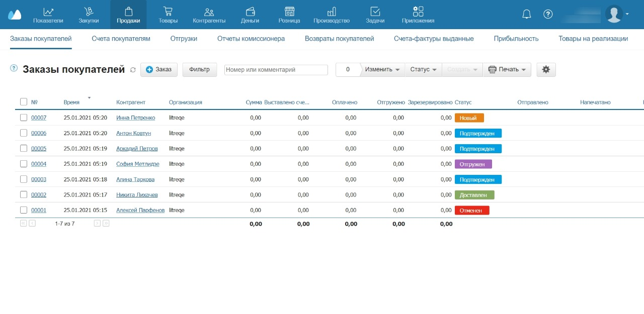
Task: Sort by the Сумма column header
Action: [254, 102]
